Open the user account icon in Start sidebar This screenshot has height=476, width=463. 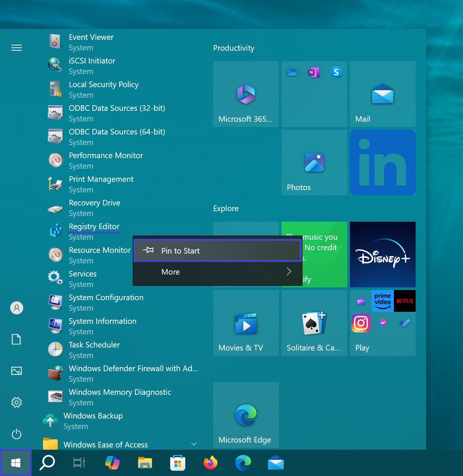coord(17,308)
